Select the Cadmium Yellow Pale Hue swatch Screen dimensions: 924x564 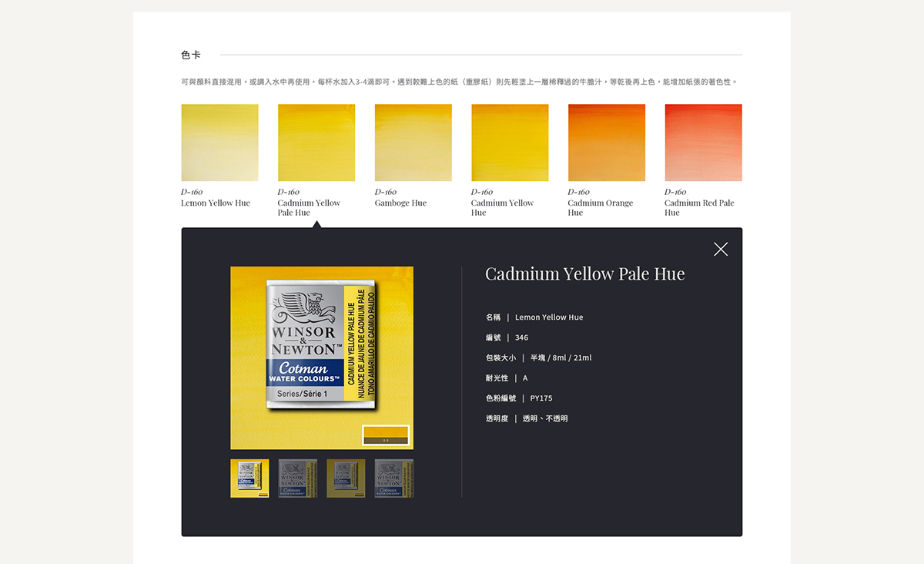pyautogui.click(x=316, y=143)
